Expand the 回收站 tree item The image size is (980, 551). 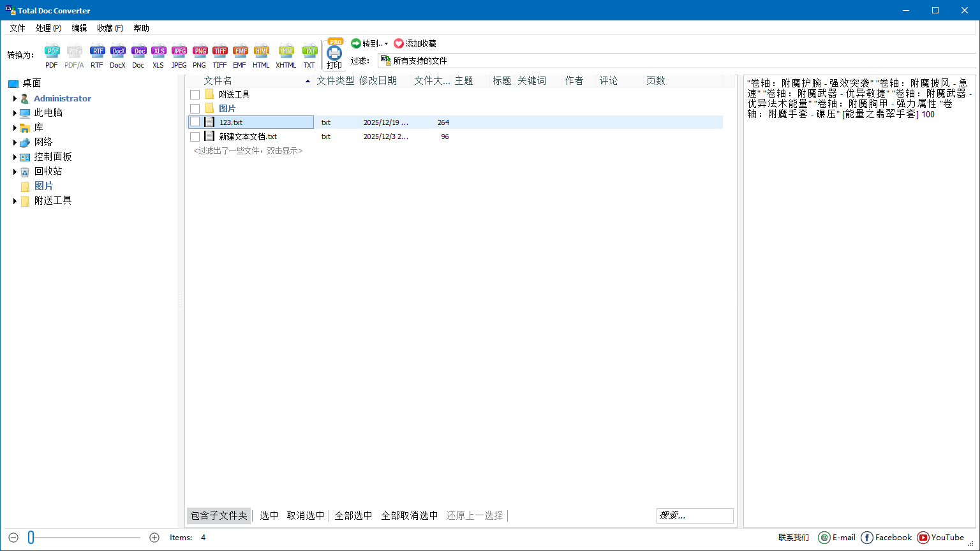point(15,171)
